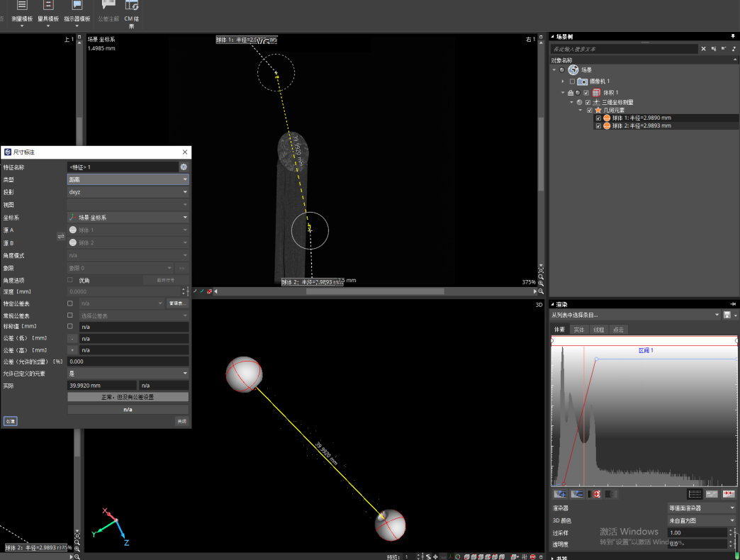Collapse the 几何元素 tree node
The width and height of the screenshot is (740, 560).
click(x=581, y=110)
